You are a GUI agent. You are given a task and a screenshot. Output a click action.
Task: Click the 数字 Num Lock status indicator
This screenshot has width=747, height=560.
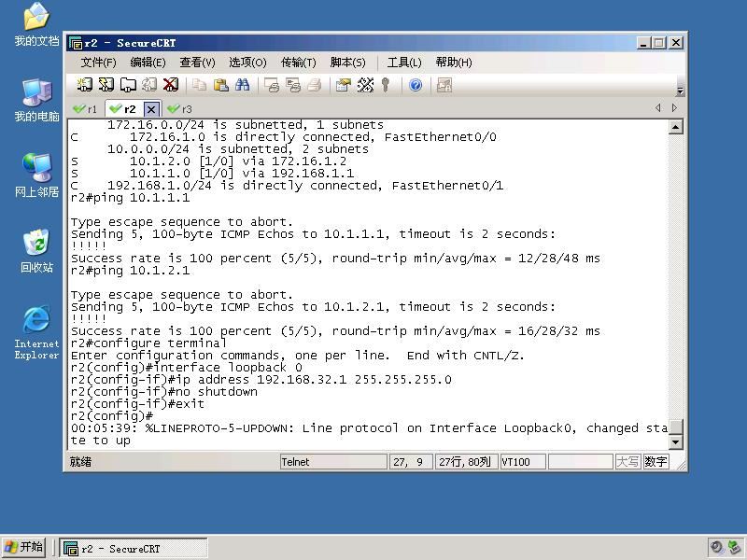(655, 461)
